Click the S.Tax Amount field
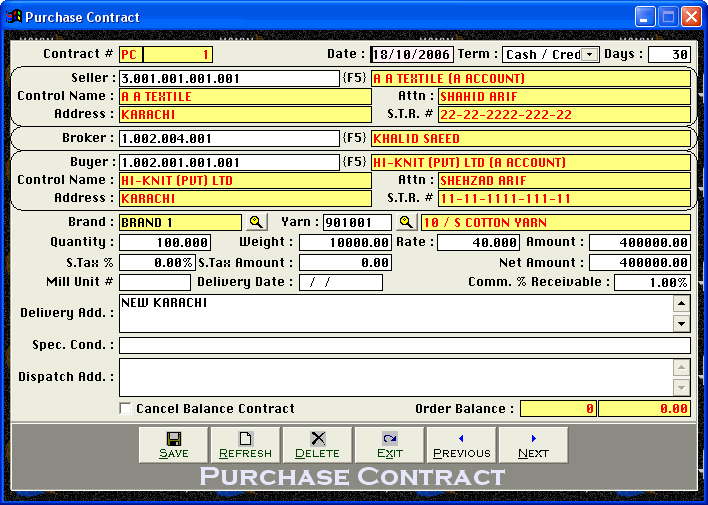This screenshot has width=708, height=505. (345, 262)
